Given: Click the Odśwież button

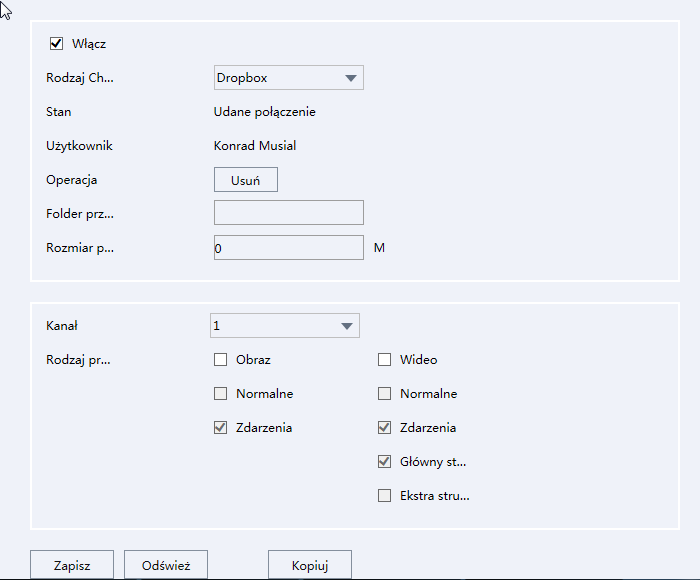Looking at the screenshot, I should tap(166, 565).
